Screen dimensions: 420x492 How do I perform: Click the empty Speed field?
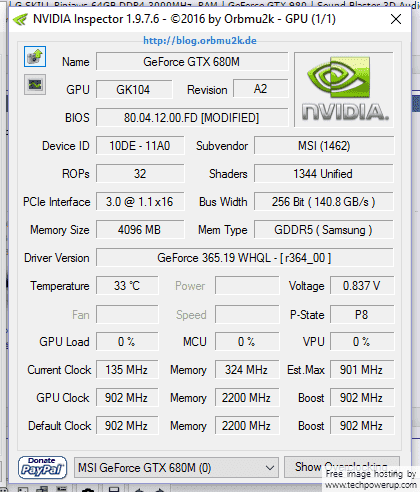[x=247, y=314]
